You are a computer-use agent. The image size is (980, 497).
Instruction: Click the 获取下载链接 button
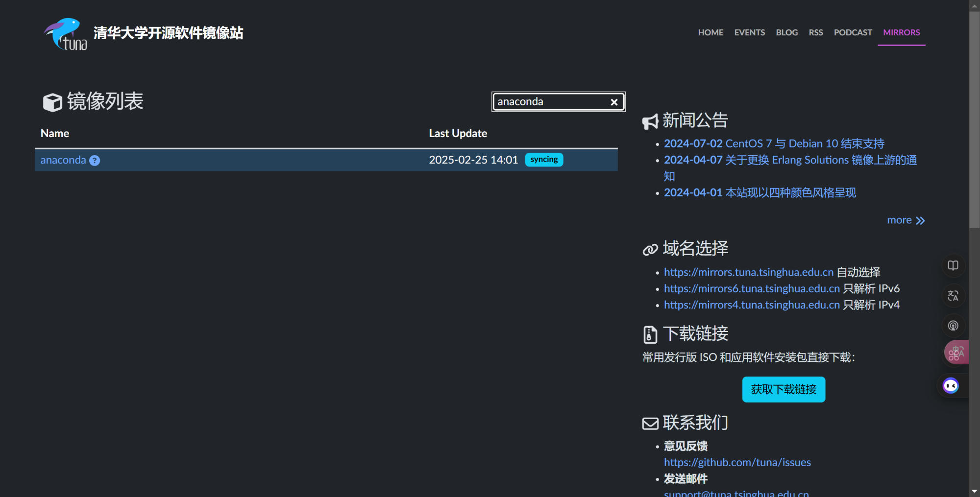784,389
